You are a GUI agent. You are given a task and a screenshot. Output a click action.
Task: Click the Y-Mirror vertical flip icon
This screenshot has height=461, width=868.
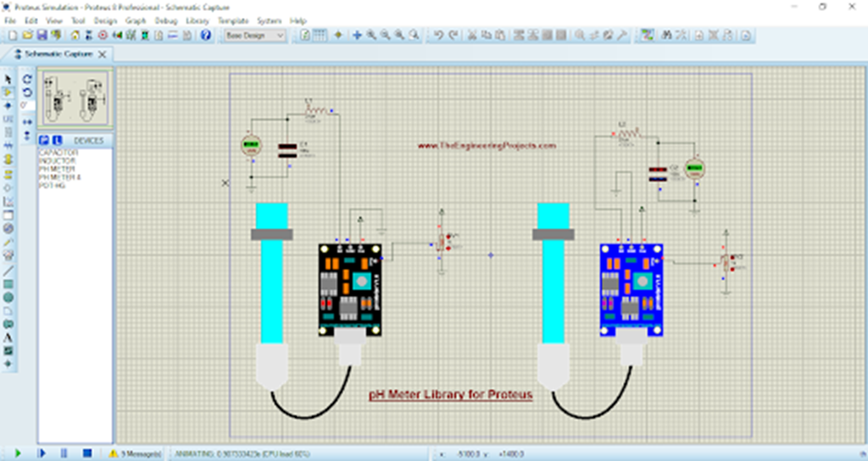[x=27, y=135]
